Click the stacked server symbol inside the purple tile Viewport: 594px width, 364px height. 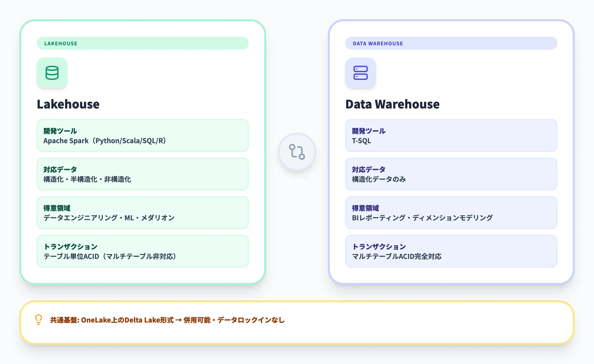point(360,73)
